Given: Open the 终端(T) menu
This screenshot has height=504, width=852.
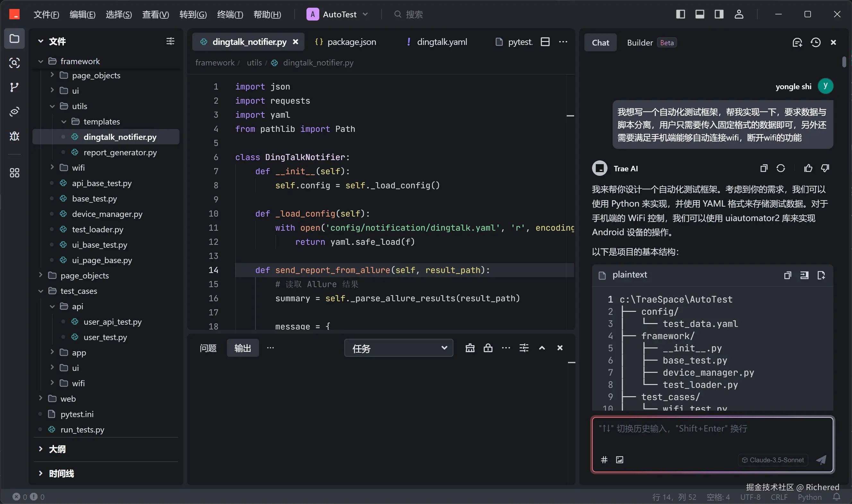Looking at the screenshot, I should pos(230,14).
